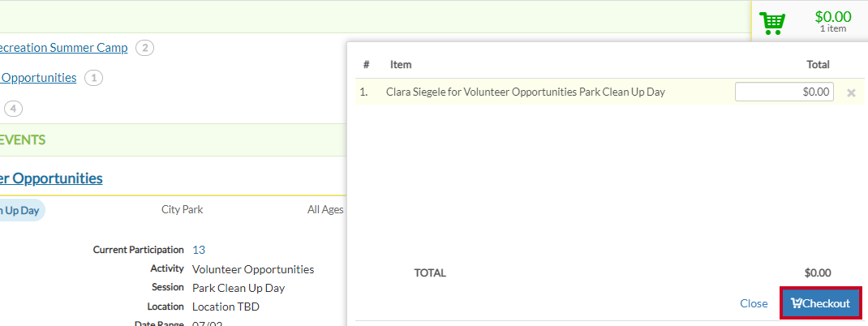Open the green shopping cart icon

tap(772, 24)
